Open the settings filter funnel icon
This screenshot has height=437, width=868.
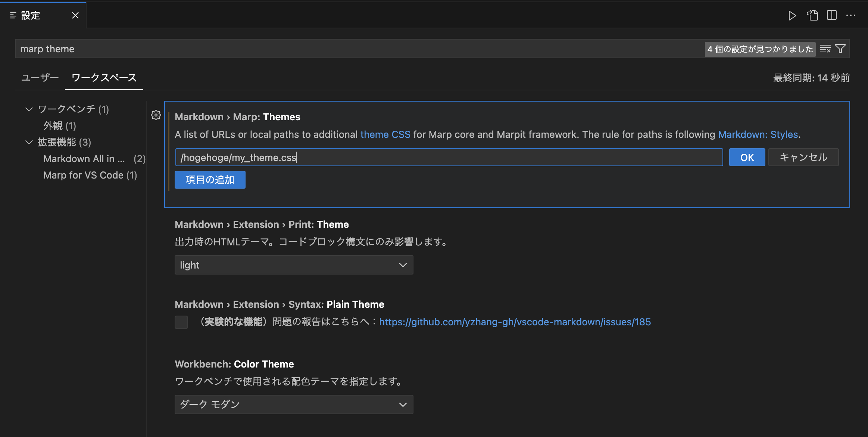[840, 49]
